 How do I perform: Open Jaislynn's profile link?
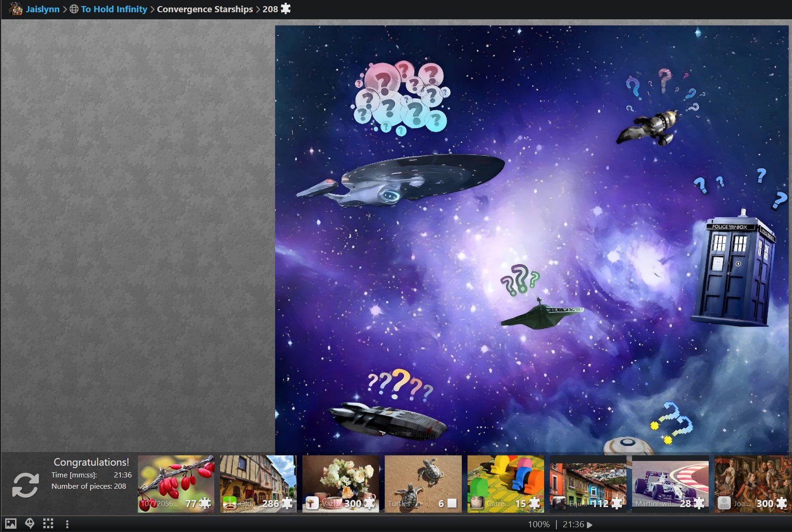coord(43,9)
